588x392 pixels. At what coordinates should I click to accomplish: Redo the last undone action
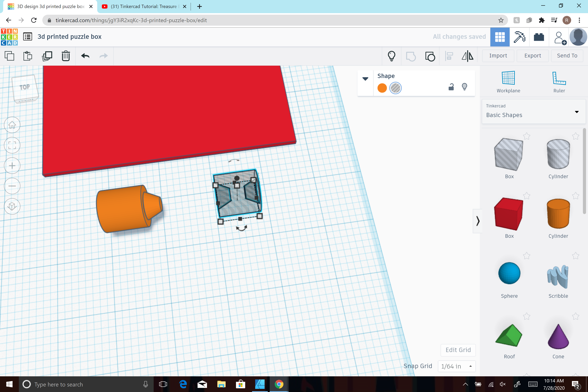(103, 56)
